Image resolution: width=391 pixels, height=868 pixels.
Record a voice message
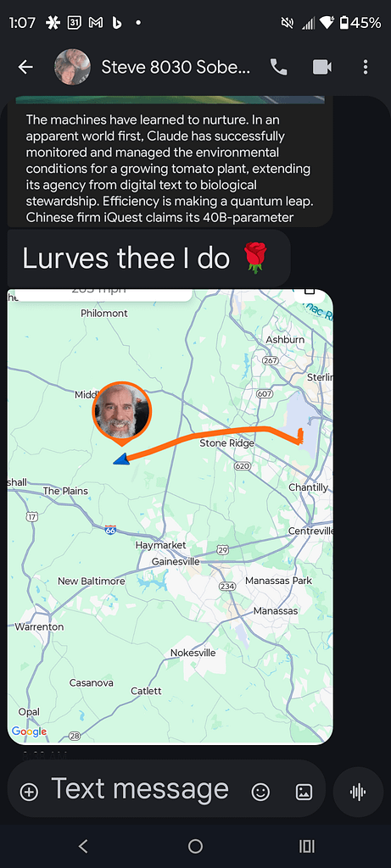pos(358,792)
